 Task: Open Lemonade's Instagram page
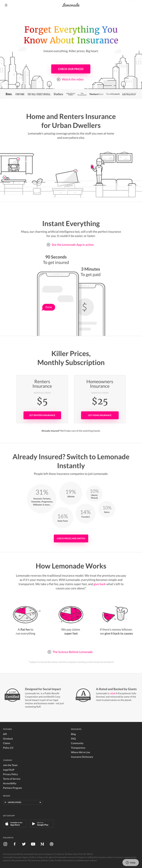coord(5,844)
